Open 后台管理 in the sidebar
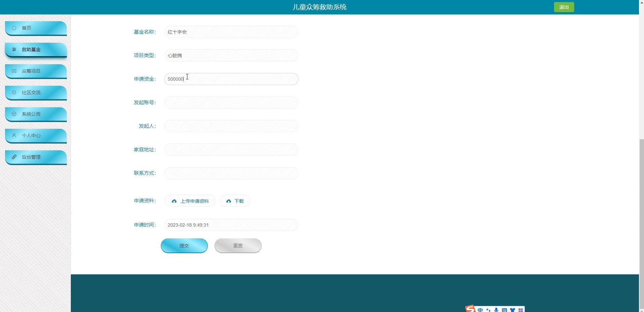 point(36,157)
